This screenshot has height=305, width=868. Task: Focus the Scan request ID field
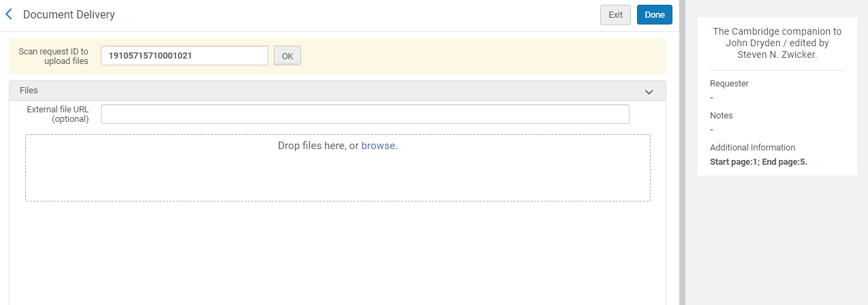[184, 56]
